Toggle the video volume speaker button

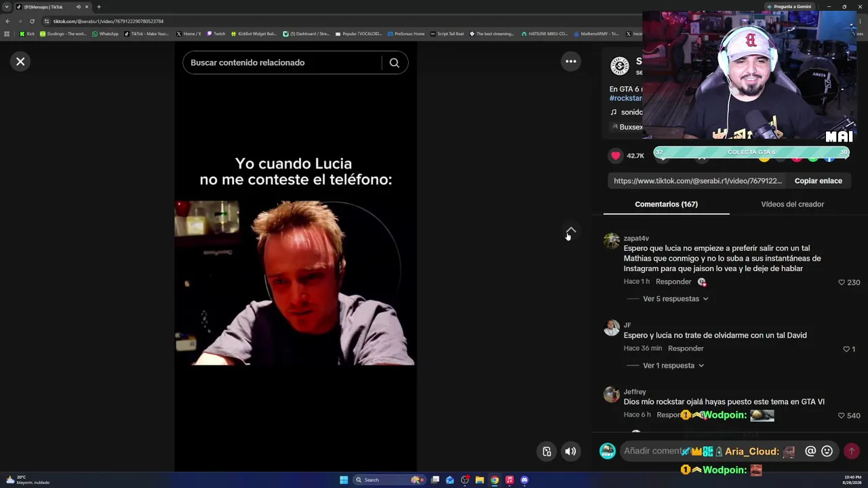[571, 451]
